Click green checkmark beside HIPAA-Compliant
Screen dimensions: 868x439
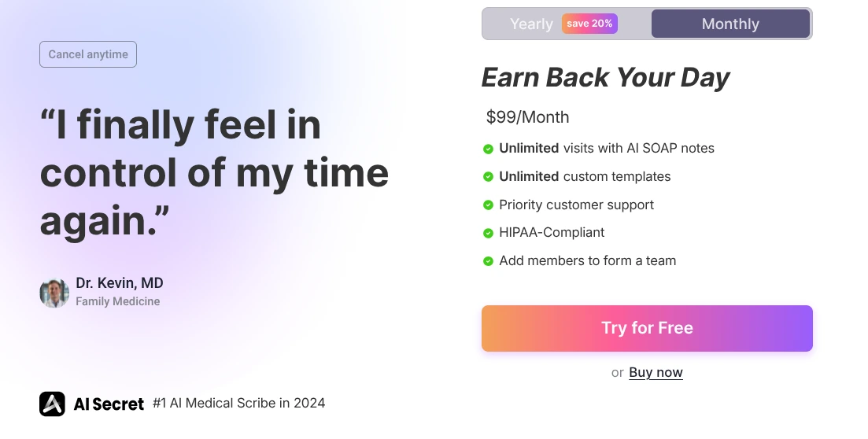click(488, 233)
